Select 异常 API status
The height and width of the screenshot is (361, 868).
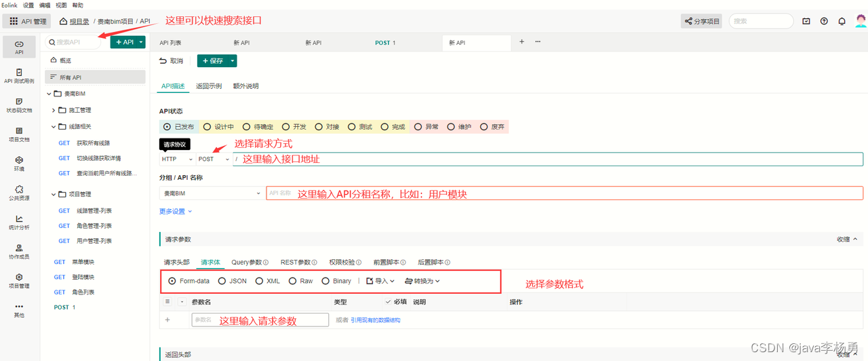[426, 127]
